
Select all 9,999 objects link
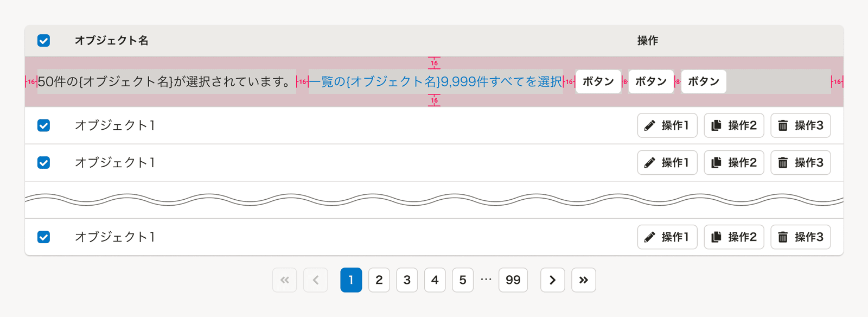point(436,82)
